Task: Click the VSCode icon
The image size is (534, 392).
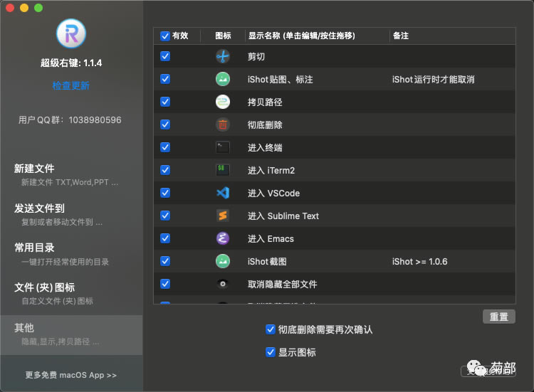Action: coord(223,193)
